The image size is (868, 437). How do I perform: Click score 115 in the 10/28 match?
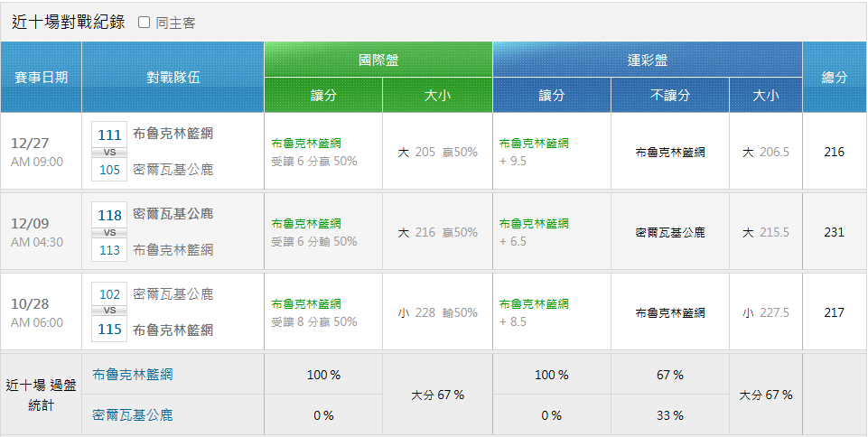coord(109,330)
